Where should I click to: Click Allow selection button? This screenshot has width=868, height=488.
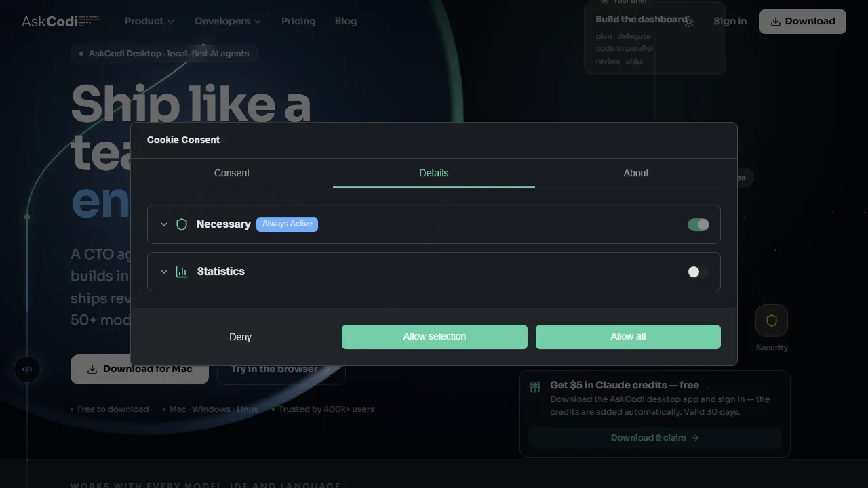[x=435, y=337]
